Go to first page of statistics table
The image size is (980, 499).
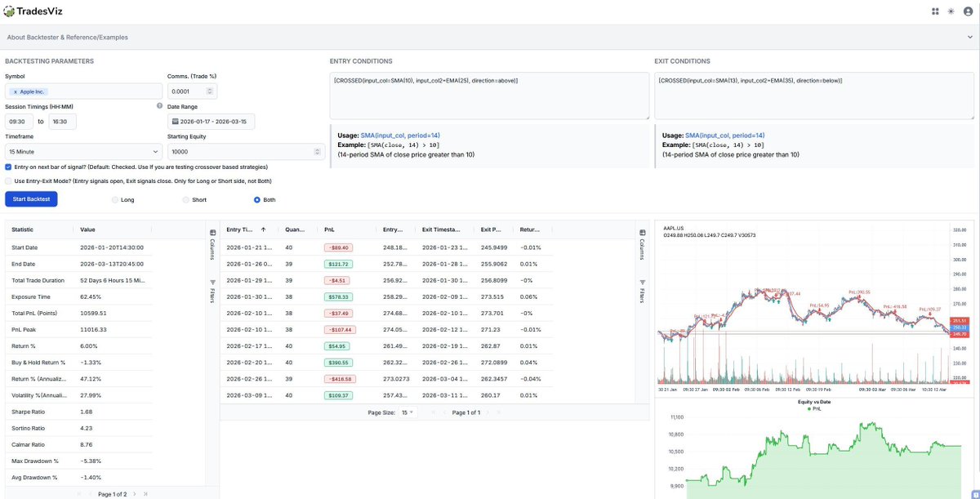point(78,494)
